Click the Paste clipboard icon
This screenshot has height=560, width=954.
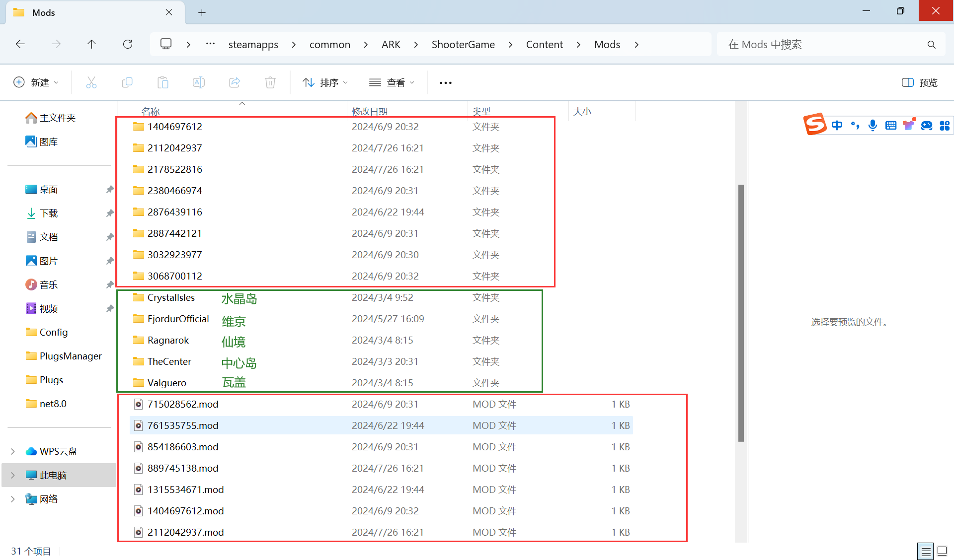[163, 82]
